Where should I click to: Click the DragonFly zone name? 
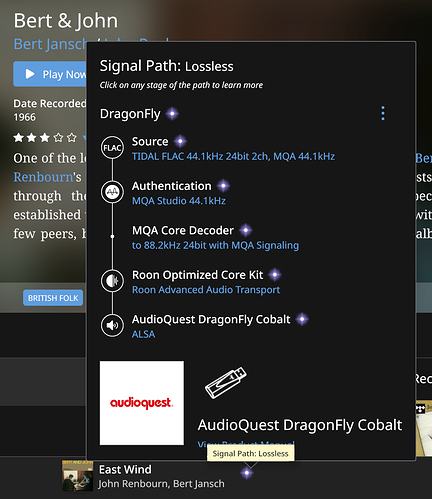tap(130, 114)
